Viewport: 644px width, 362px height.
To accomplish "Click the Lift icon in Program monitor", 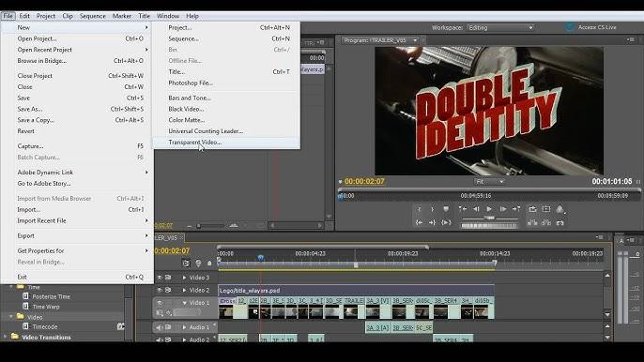I will 532,222.
